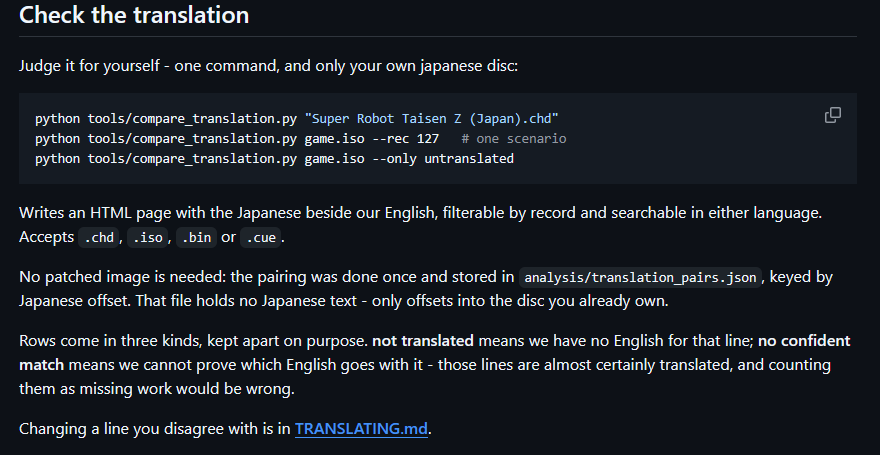Click the "--only untranslated" option text

pyautogui.click(x=443, y=159)
